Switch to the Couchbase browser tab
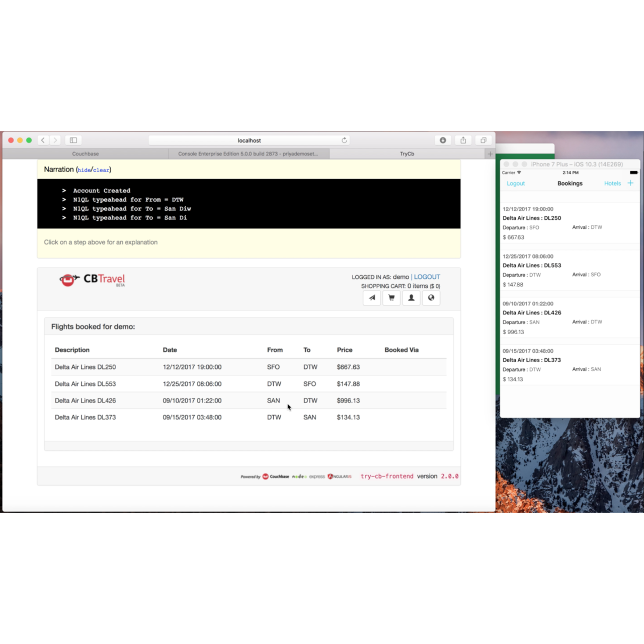The image size is (644, 644). click(x=85, y=153)
